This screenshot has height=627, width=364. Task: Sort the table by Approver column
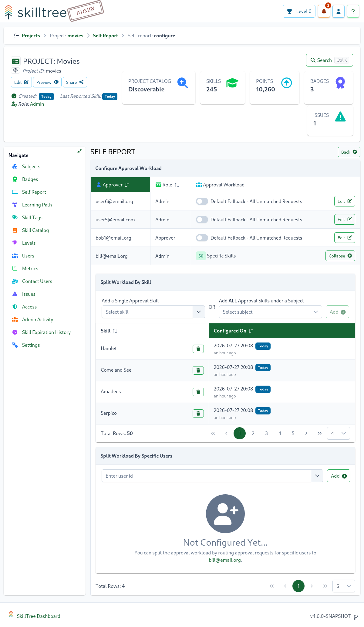[120, 185]
